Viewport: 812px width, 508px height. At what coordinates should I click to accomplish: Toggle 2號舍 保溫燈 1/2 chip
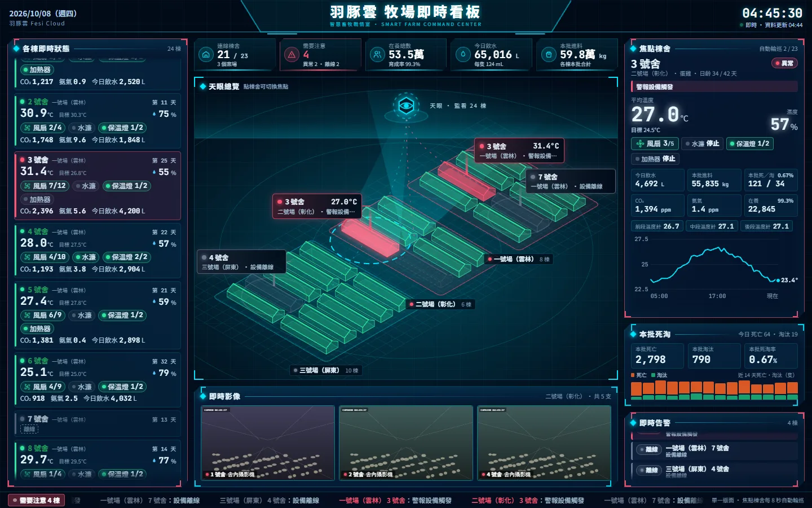tap(122, 128)
